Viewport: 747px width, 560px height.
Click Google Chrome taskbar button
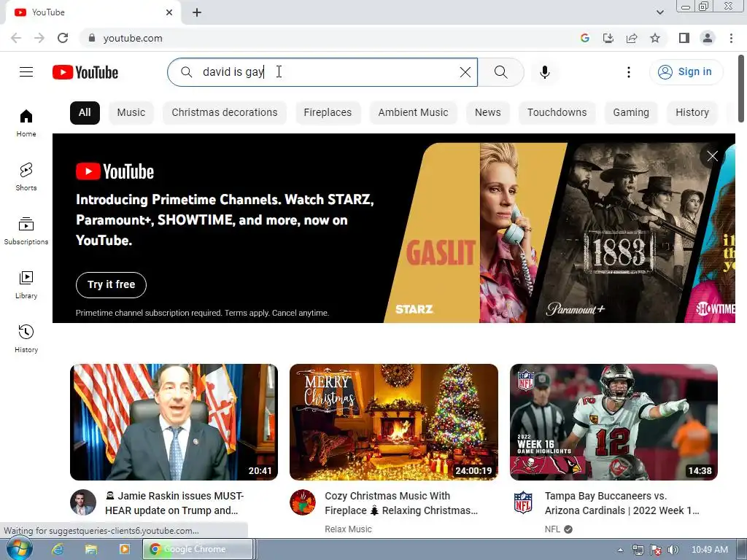198,550
